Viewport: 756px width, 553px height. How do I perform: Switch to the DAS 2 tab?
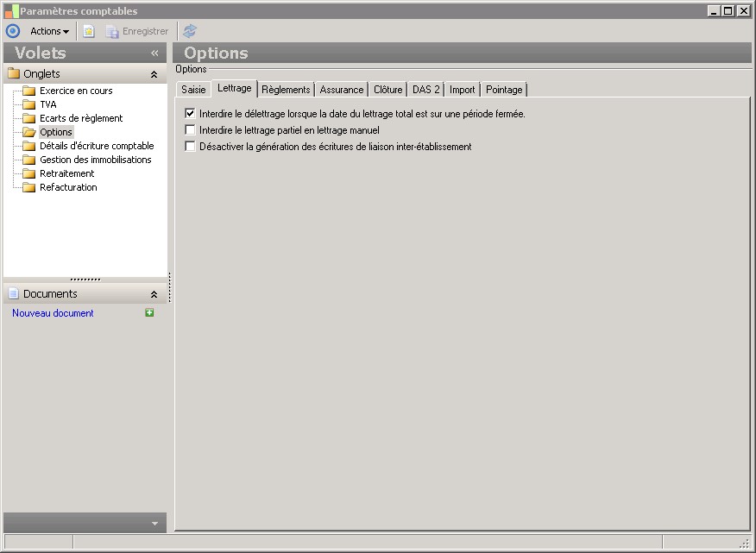[x=426, y=90]
